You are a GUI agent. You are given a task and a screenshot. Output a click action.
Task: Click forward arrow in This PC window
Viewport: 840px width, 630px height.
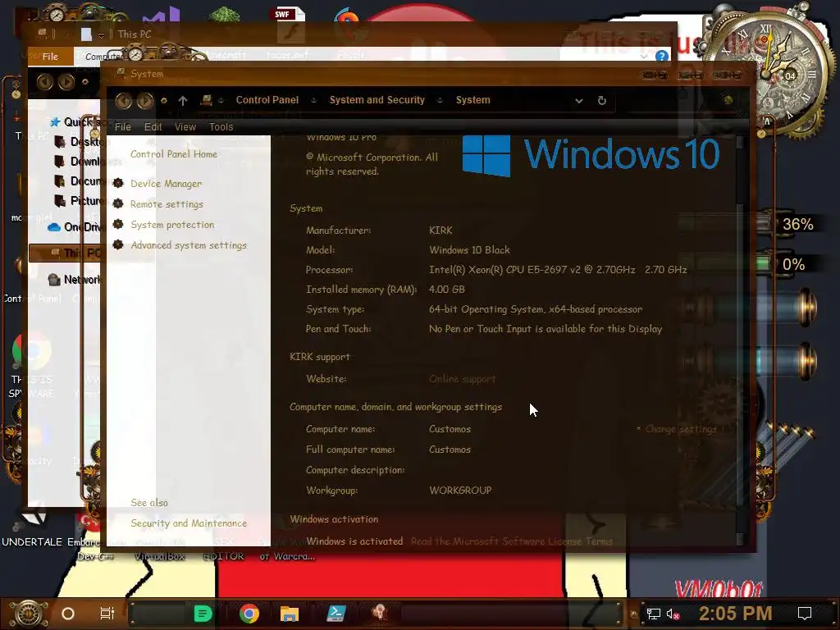(x=66, y=82)
